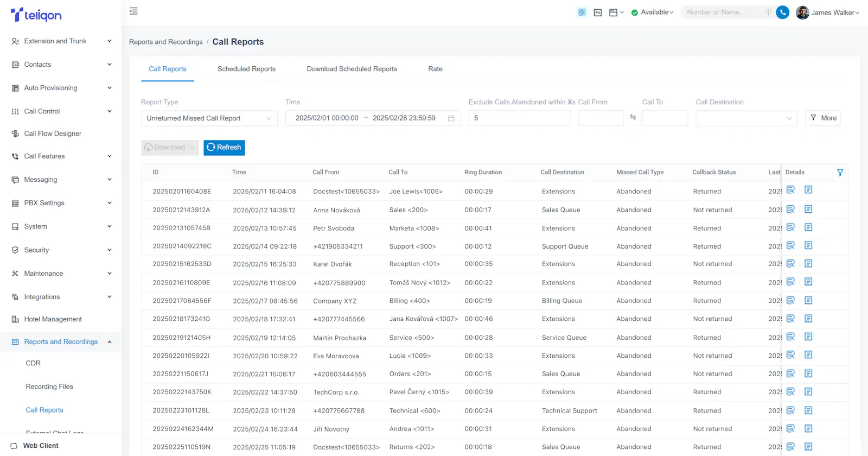Swap Call From and Call To
Viewport: 868px width, 456px height.
633,118
